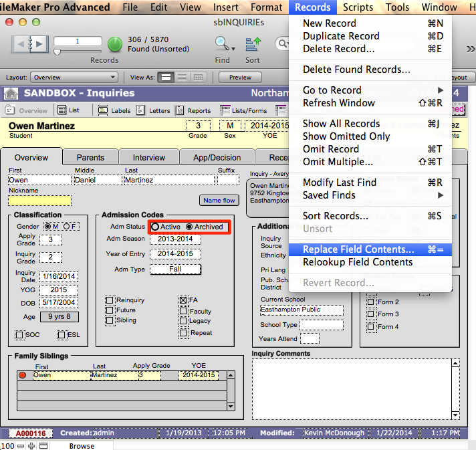
Task: Select the Active radio button
Action: 155,227
